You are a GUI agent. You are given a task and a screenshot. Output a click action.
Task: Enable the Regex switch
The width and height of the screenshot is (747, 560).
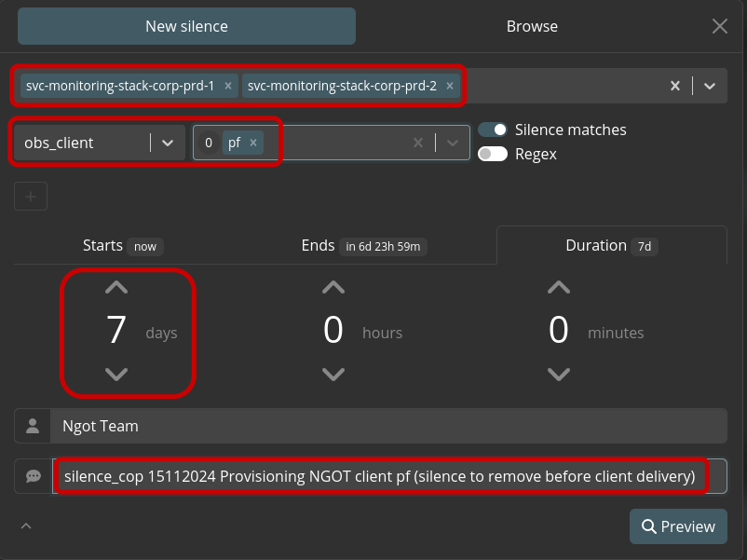493,154
